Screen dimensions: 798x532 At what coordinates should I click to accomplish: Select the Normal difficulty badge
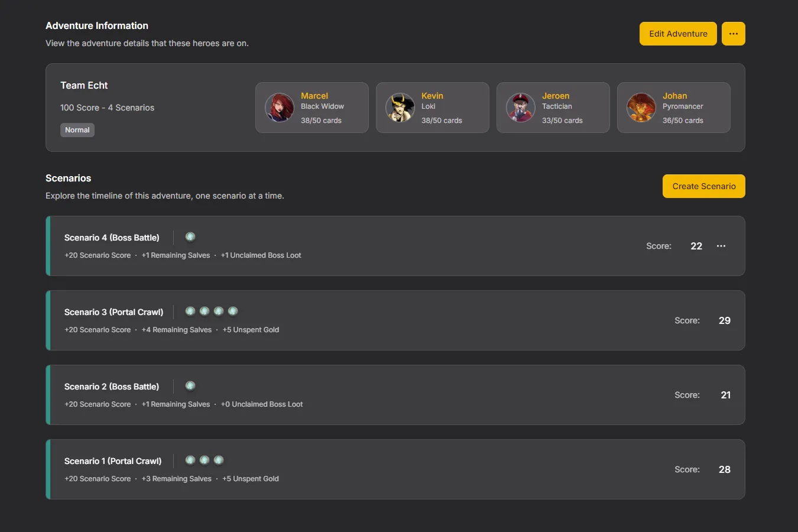[x=77, y=130]
